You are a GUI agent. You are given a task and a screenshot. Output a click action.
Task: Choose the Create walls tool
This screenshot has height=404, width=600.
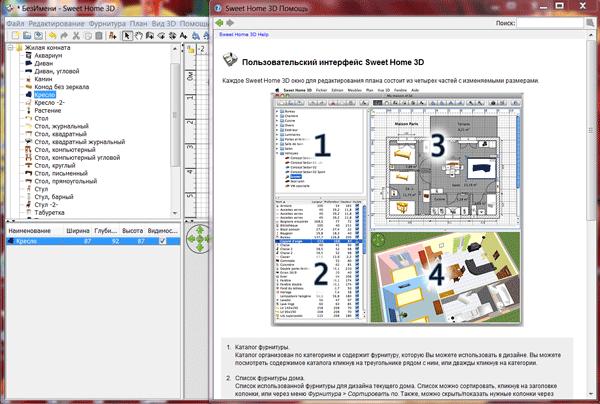(x=150, y=36)
